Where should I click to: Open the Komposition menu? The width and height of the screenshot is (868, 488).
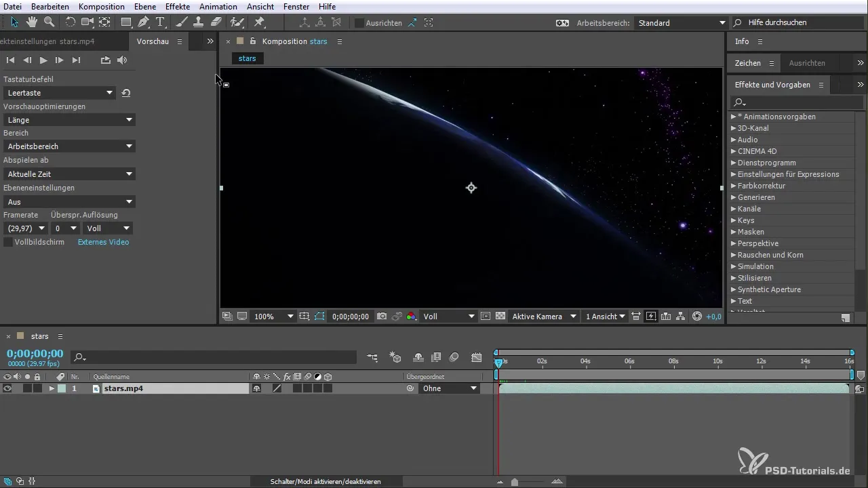pyautogui.click(x=101, y=6)
